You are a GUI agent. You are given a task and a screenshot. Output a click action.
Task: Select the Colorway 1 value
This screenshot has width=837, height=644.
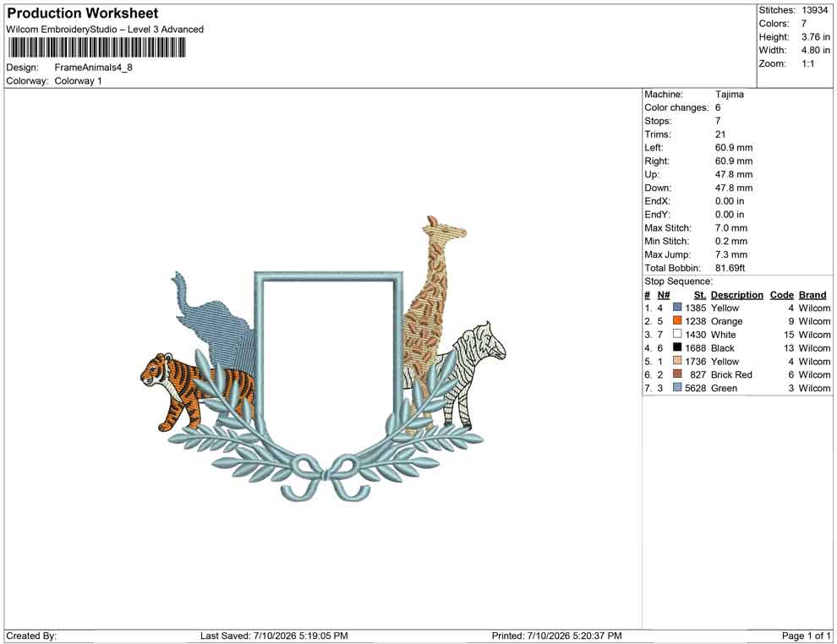78,80
